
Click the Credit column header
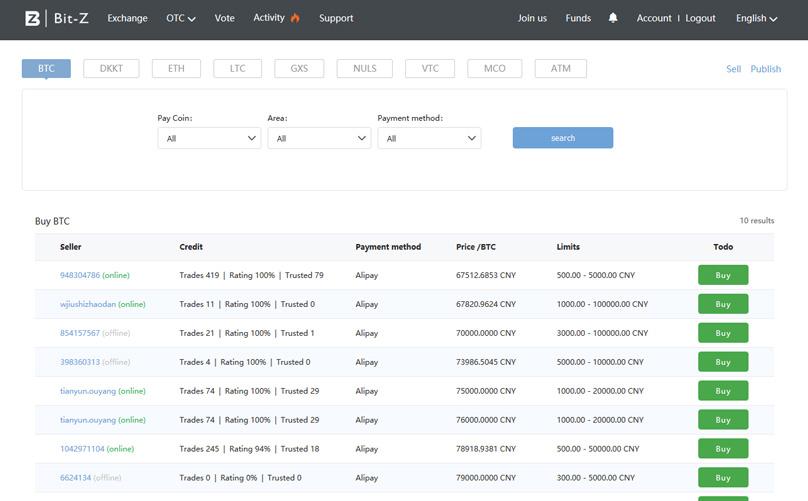tap(191, 247)
